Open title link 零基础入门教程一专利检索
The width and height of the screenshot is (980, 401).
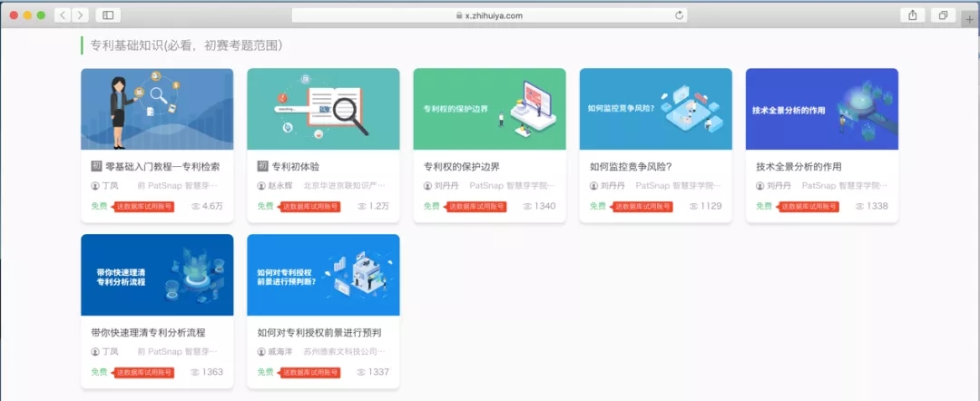point(162,167)
